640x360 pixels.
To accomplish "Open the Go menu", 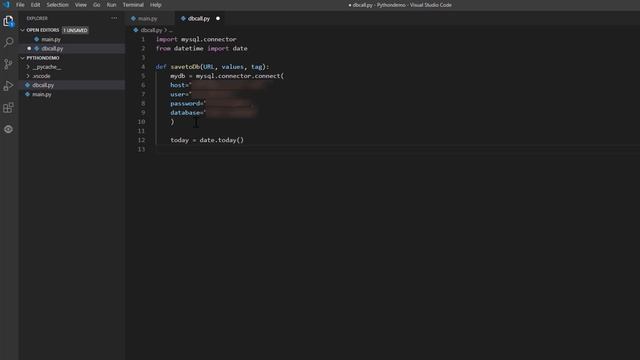I will 96,5.
